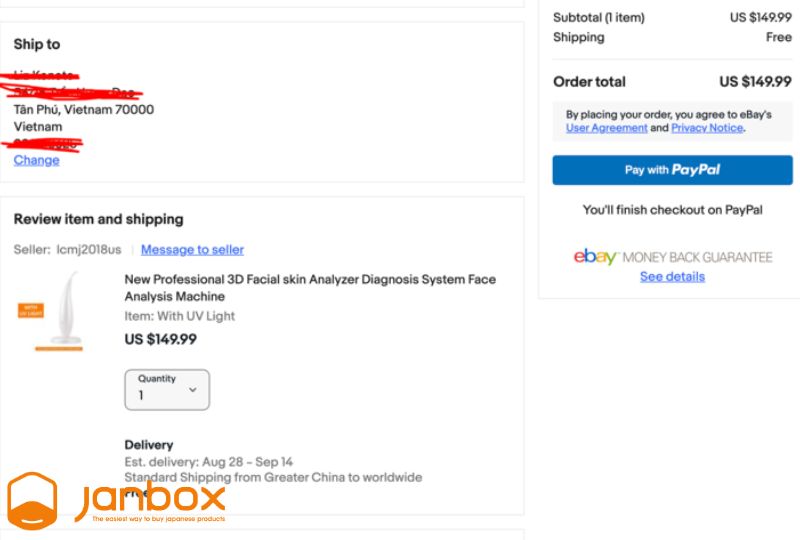Click the Message to seller link

[x=192, y=250]
